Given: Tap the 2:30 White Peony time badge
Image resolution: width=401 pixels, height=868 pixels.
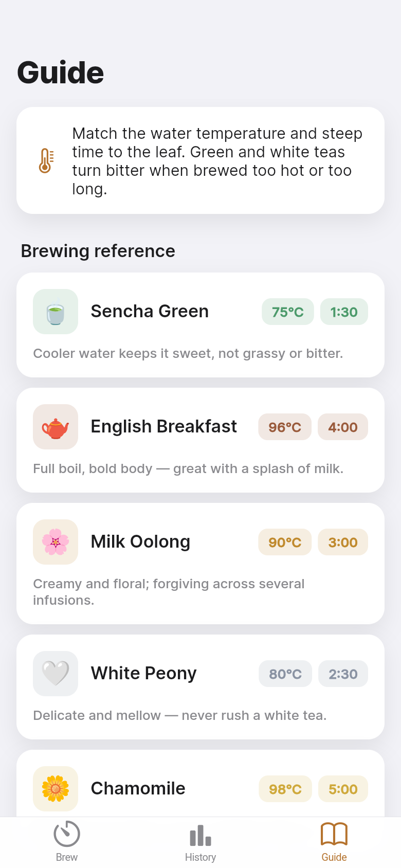Looking at the screenshot, I should coord(343,674).
